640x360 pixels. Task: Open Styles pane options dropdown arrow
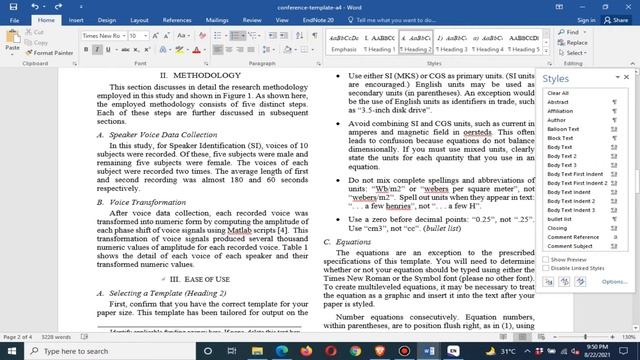[618, 77]
